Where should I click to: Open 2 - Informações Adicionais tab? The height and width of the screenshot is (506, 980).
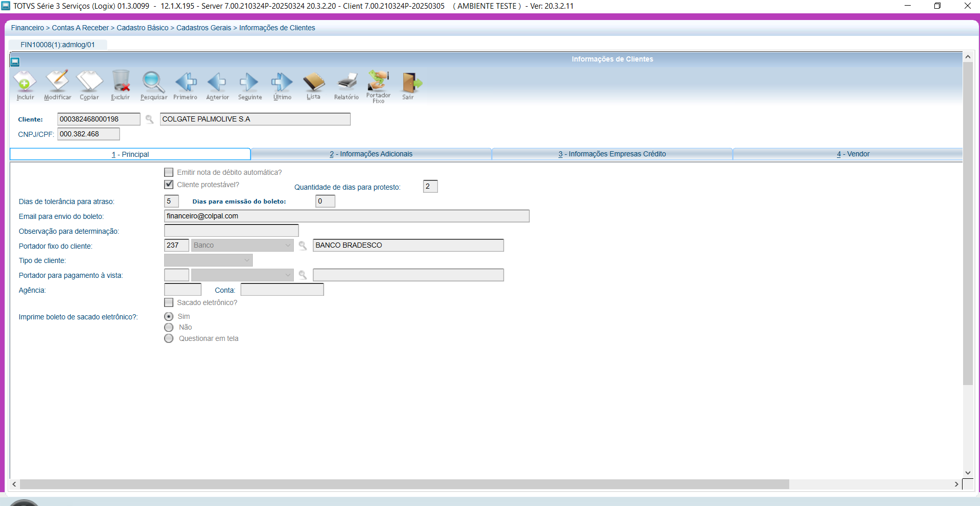pos(371,154)
